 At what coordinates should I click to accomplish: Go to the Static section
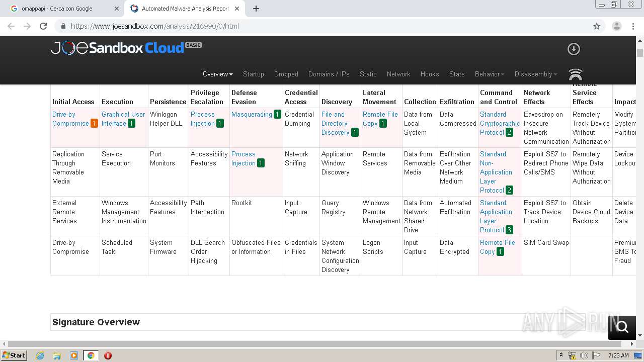[368, 74]
